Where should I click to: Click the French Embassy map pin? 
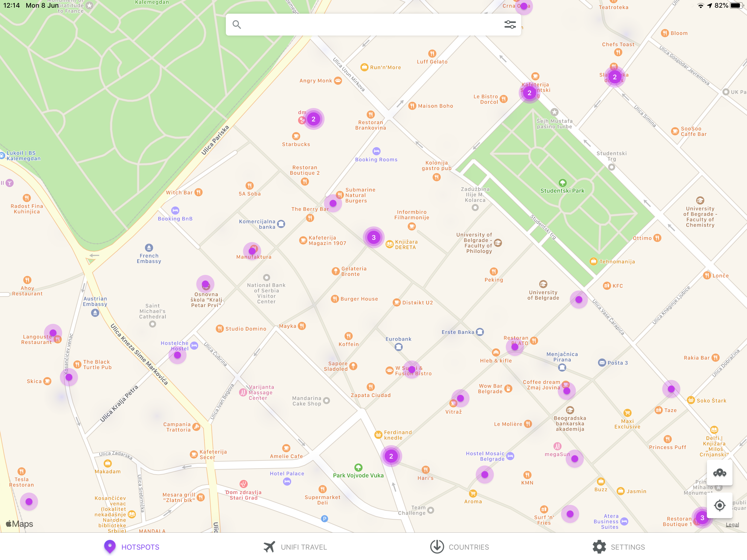click(149, 247)
